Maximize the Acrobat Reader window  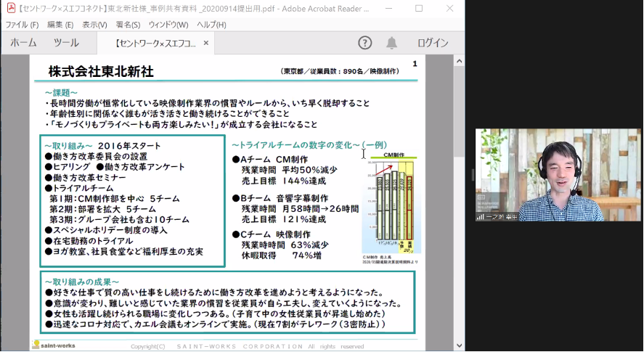[x=419, y=8]
